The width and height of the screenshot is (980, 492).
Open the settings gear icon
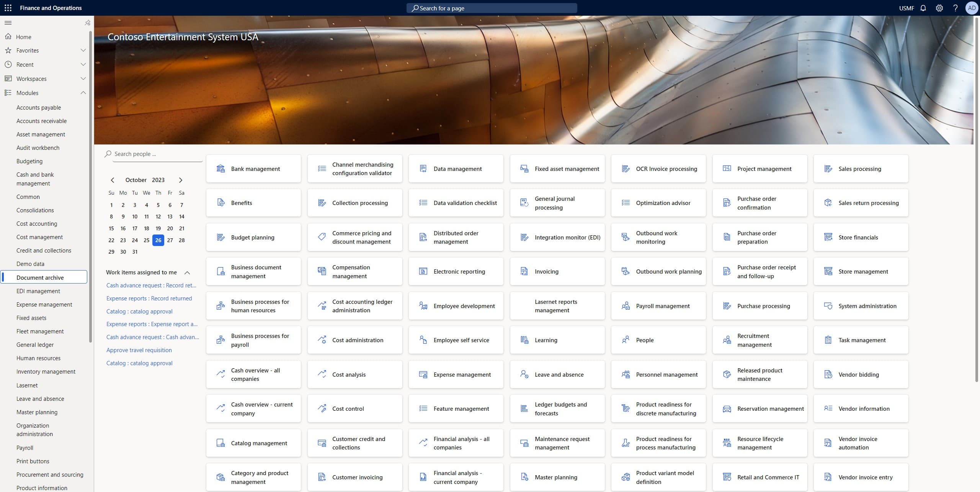pos(939,8)
